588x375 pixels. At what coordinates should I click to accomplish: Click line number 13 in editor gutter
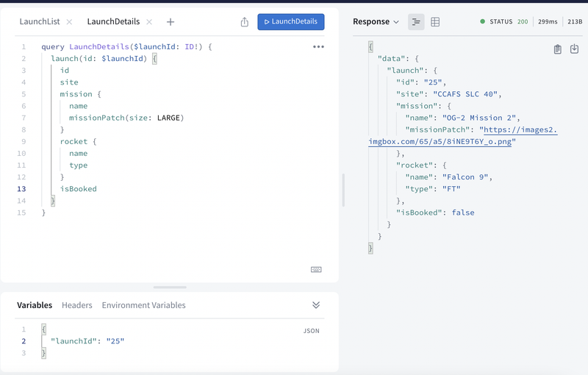[21, 189]
